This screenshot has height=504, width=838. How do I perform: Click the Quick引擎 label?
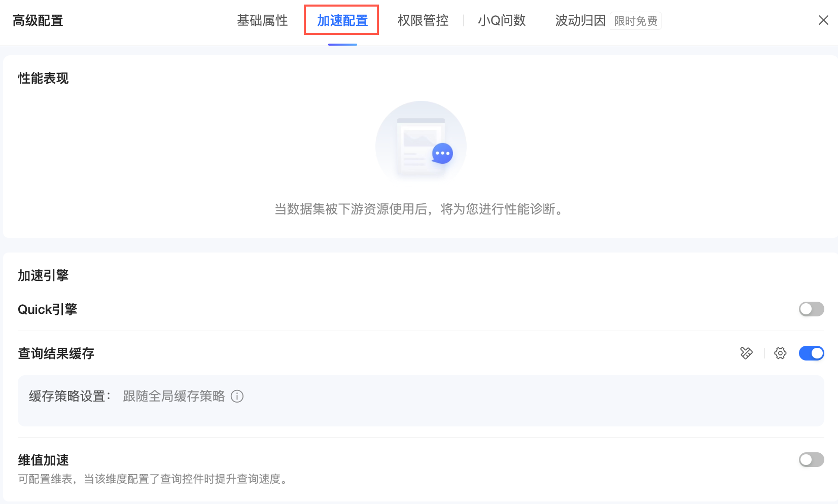pos(48,310)
